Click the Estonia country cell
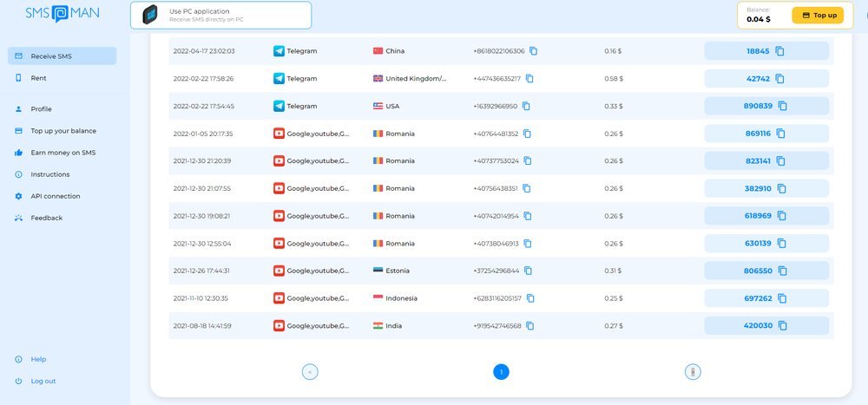Screen dimensions: 868x405 pos(391,271)
